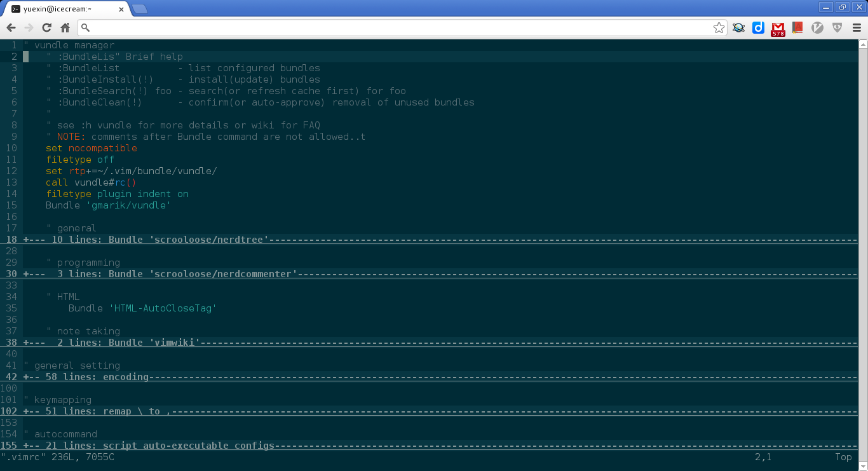Click 'filetype plugin indent on' line
The image size is (868, 471).
tap(117, 194)
